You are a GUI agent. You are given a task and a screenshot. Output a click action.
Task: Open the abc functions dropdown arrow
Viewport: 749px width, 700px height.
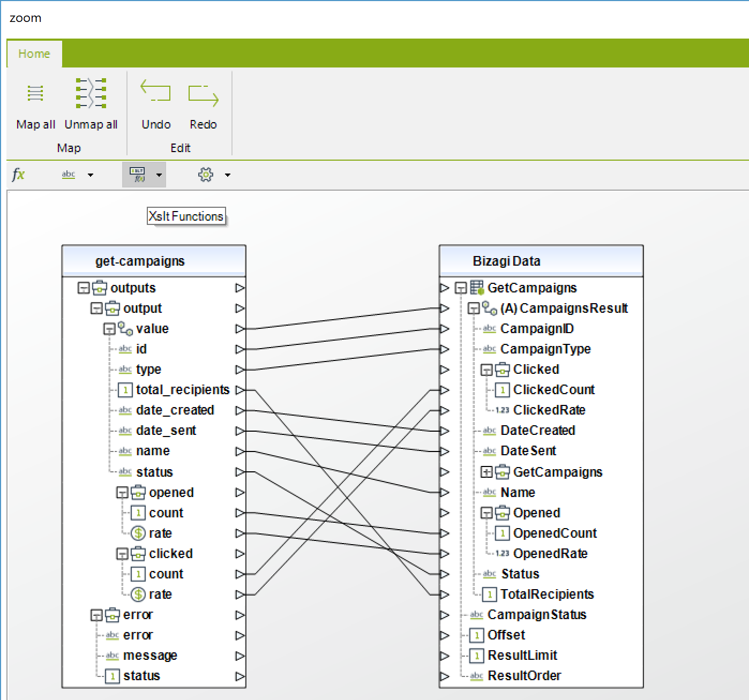(x=91, y=175)
